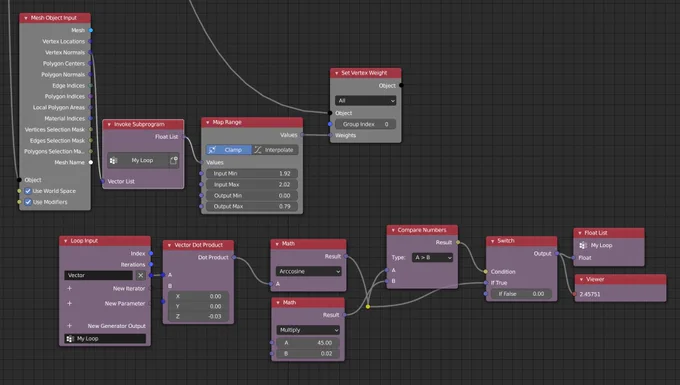Image resolution: width=680 pixels, height=385 pixels.
Task: Open the Arccosine operation dropdown
Action: [x=308, y=271]
